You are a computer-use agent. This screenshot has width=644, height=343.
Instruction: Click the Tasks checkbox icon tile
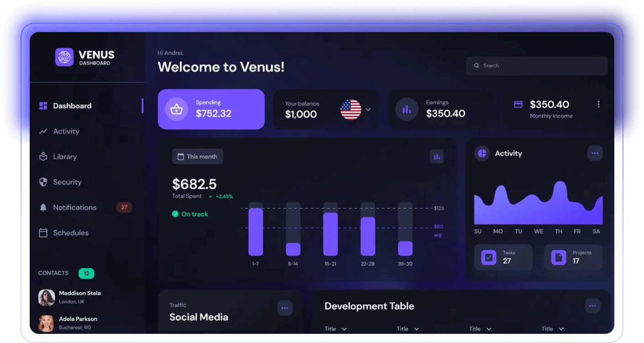click(489, 257)
